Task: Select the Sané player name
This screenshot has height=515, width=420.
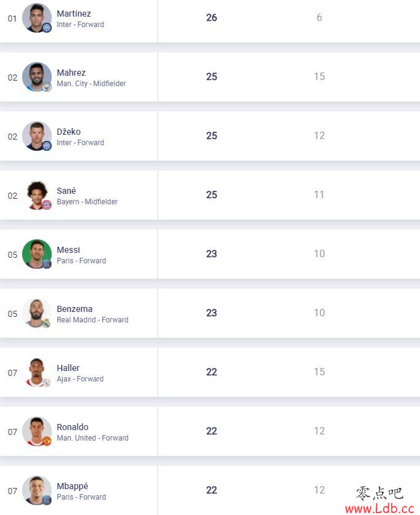Action: coord(66,191)
